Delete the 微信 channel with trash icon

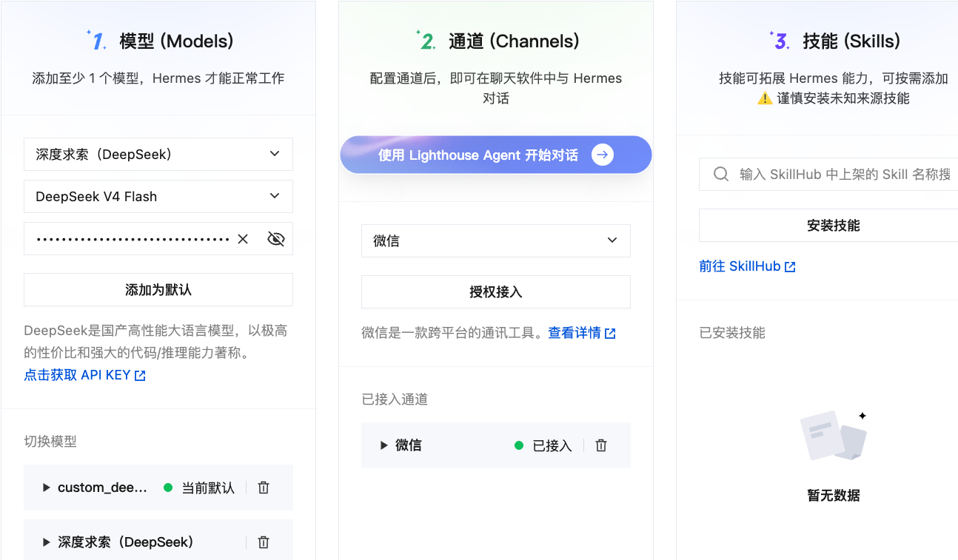pos(601,445)
